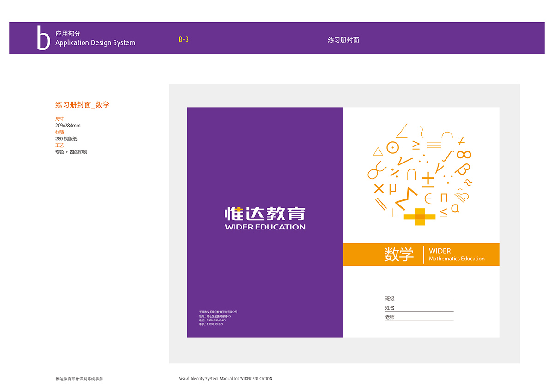Click the white 数学 title in orange band

[x=399, y=254]
